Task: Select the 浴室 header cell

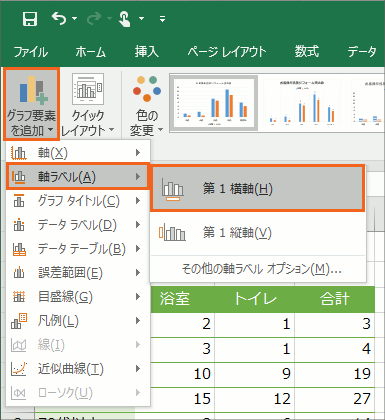Action: (183, 299)
